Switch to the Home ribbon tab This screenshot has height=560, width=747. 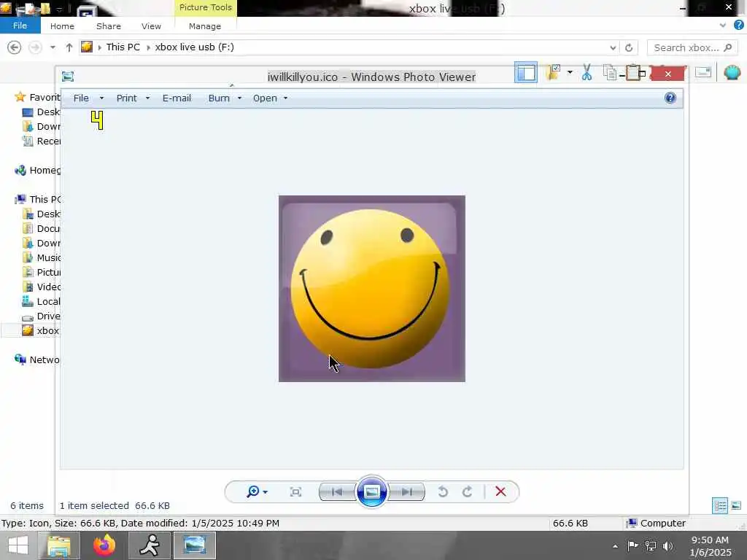point(63,26)
